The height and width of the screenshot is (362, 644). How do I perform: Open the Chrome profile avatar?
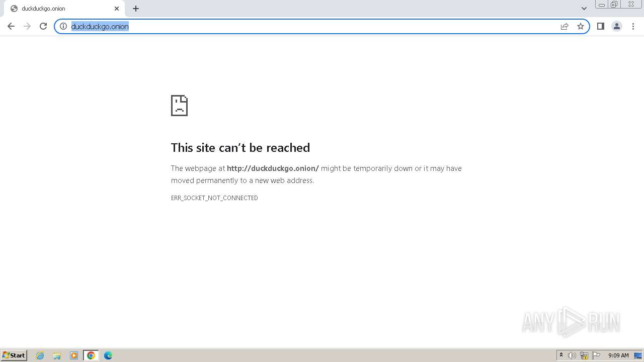[x=617, y=26]
